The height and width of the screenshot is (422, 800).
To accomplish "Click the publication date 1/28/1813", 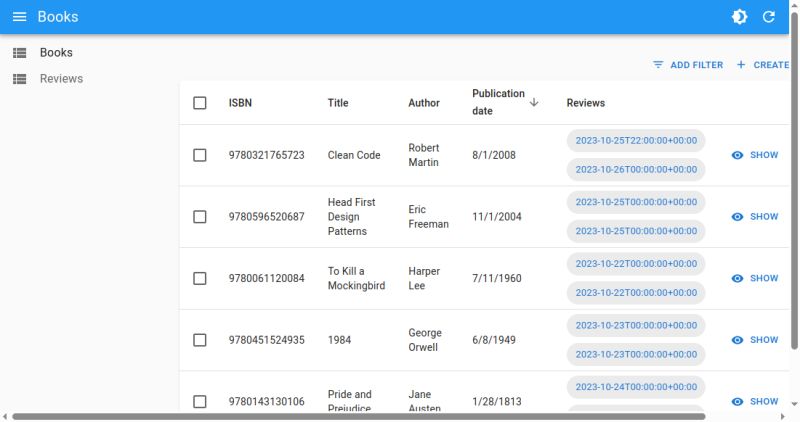I will click(x=497, y=402).
